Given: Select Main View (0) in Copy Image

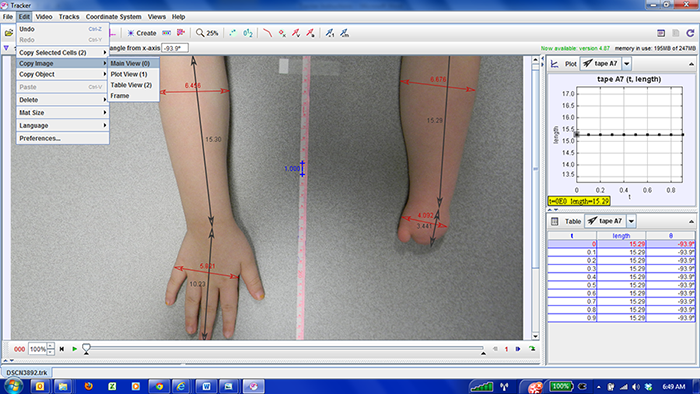Looking at the screenshot, I should point(133,63).
